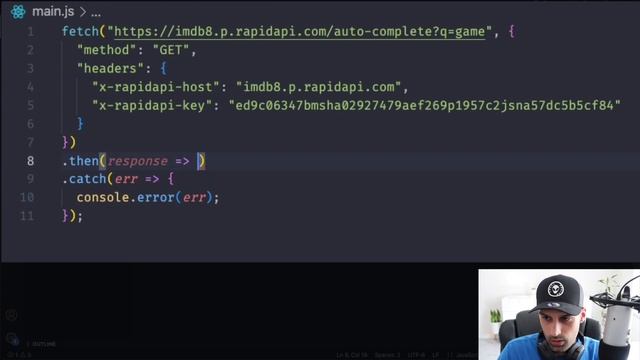This screenshot has width=640, height=360.
Task: Click line number 1 in the gutter
Action: 31,31
